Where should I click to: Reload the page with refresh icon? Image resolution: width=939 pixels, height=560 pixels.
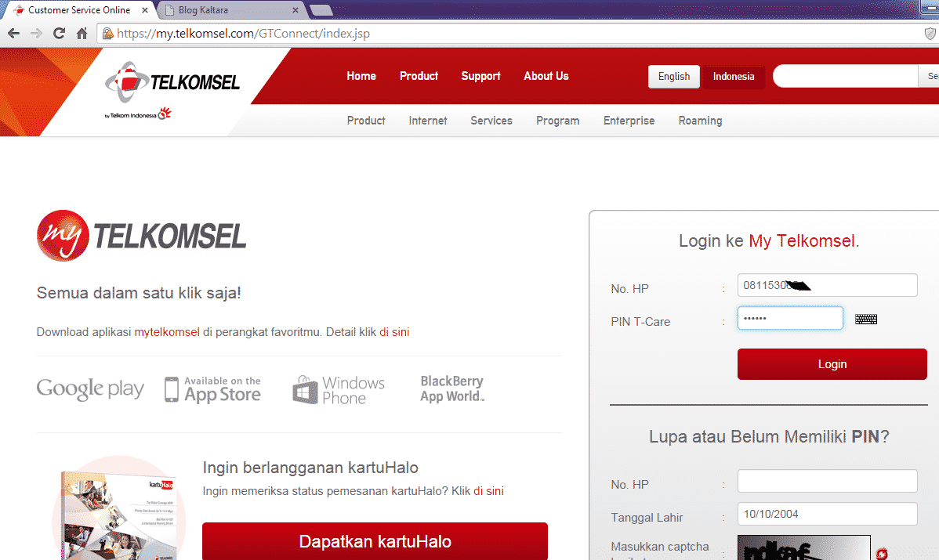tap(59, 34)
